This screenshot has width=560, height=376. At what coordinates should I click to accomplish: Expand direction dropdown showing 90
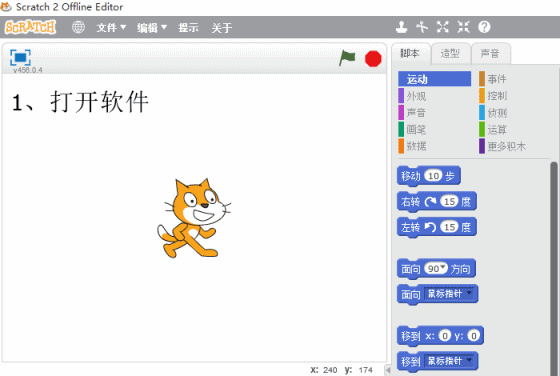[443, 267]
